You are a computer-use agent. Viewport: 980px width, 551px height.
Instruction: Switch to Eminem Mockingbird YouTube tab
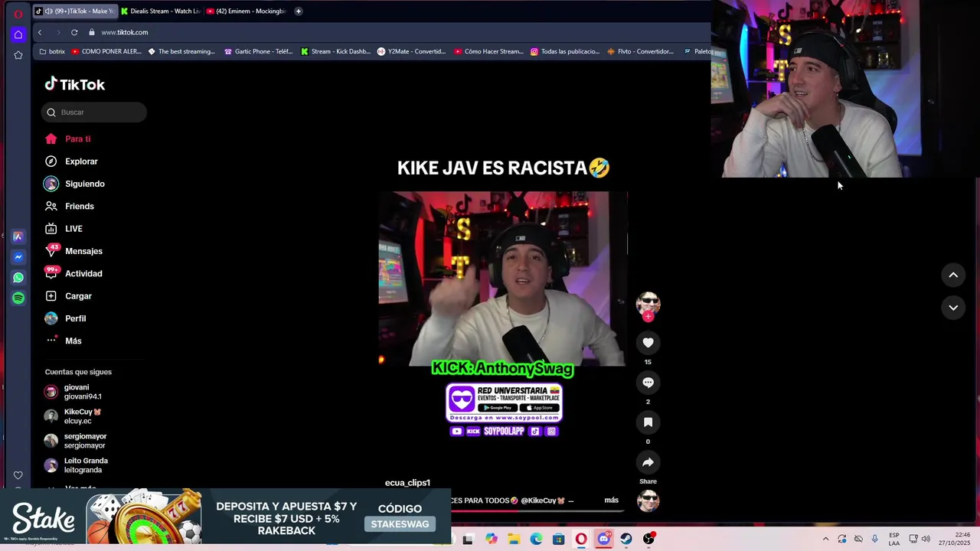[246, 11]
